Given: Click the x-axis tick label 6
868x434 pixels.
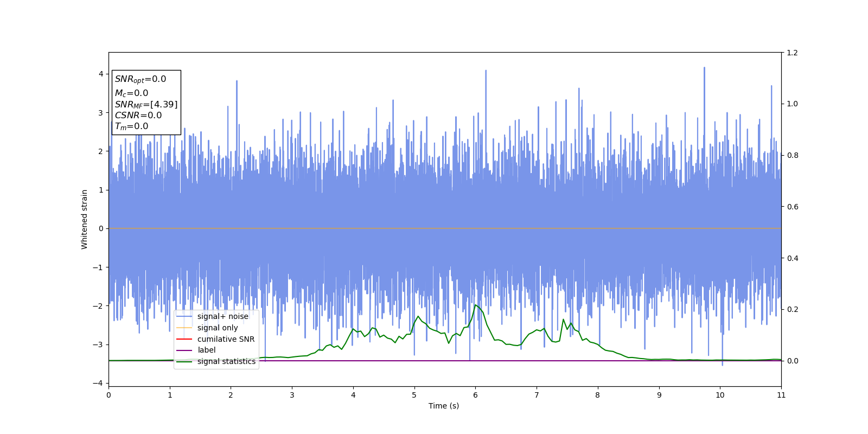Looking at the screenshot, I should point(475,395).
